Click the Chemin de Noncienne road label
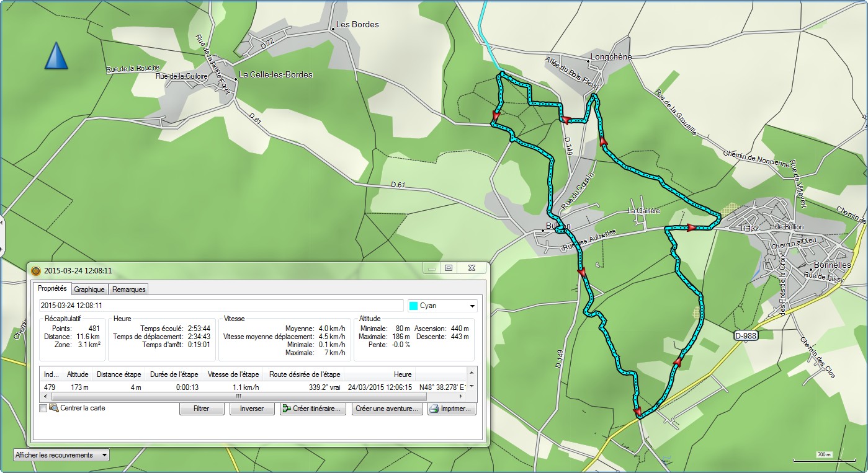Screen dimensions: 868x473 pos(756,159)
